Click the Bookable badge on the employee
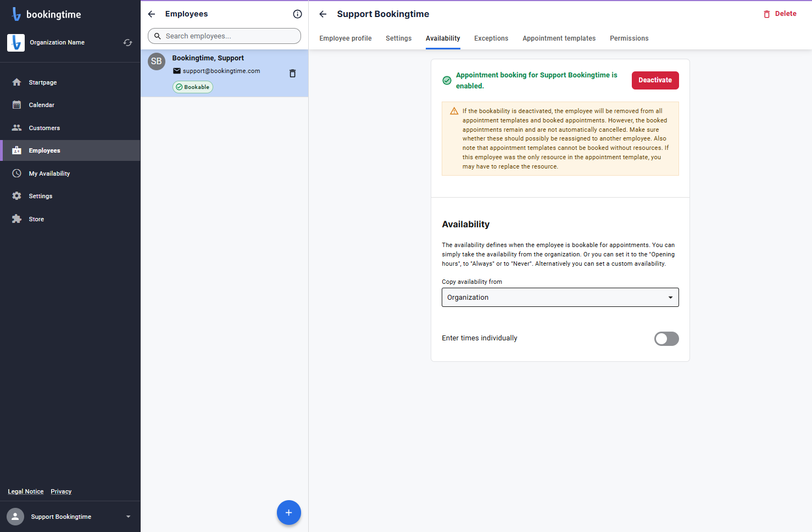812x532 pixels. 193,87
